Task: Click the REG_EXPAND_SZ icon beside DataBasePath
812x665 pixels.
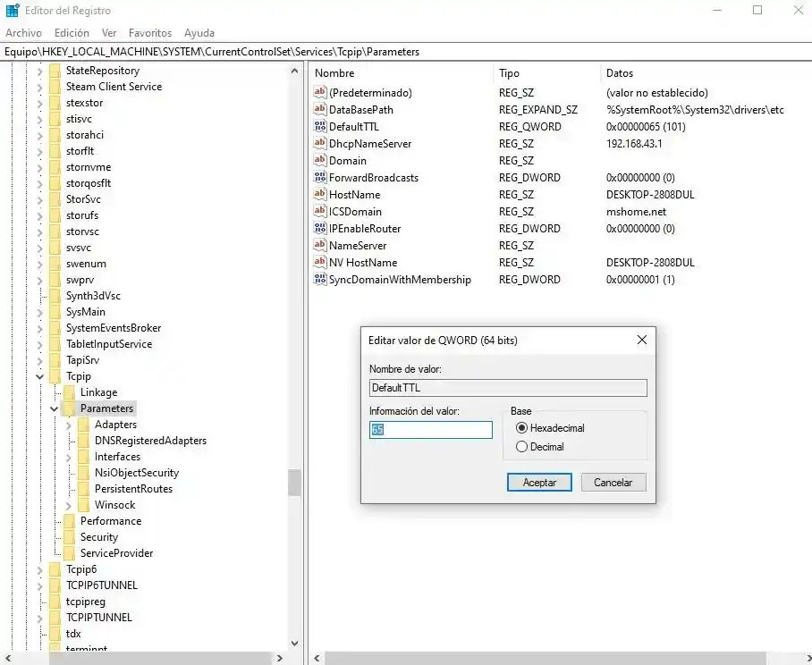Action: point(319,109)
